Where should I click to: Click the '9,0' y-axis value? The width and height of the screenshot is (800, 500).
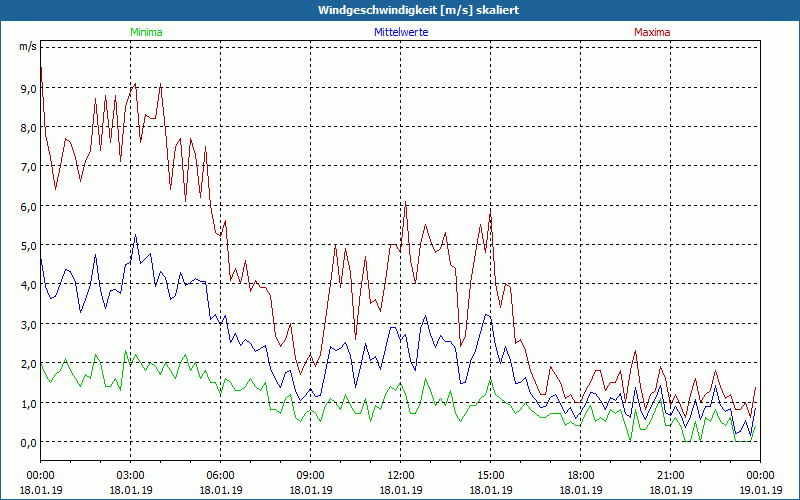tap(29, 88)
